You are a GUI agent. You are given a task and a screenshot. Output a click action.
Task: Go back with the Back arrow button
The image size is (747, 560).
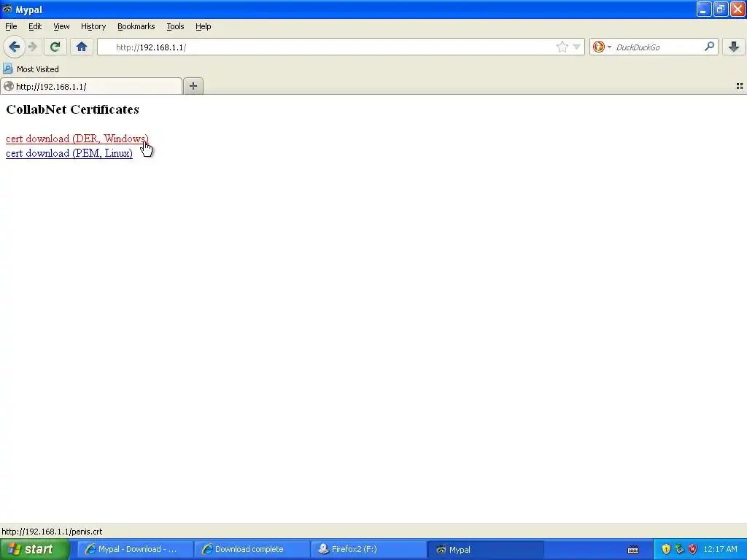tap(15, 47)
